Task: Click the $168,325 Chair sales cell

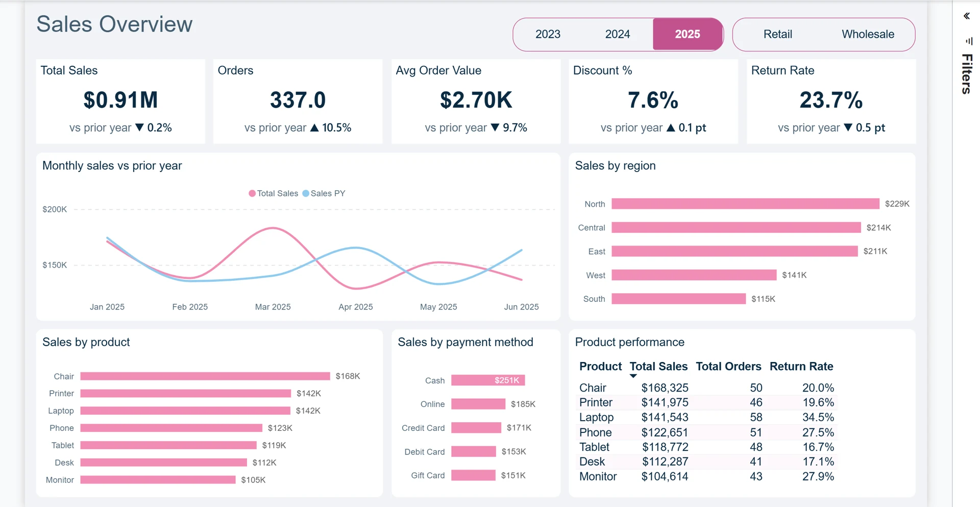Action: (x=665, y=388)
